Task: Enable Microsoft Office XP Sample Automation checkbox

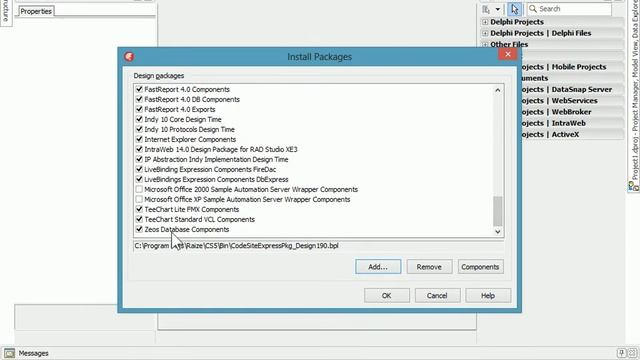Action: point(139,199)
